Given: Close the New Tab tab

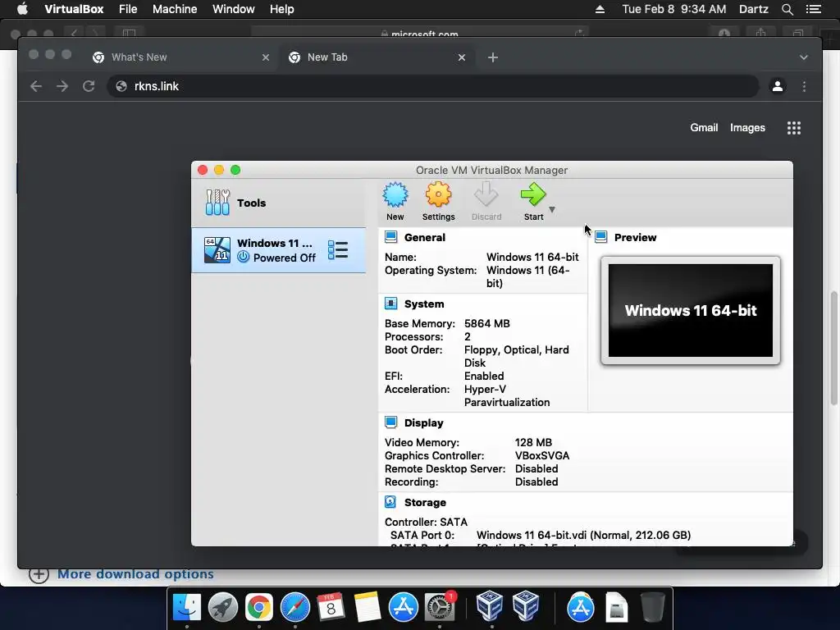Looking at the screenshot, I should point(461,57).
